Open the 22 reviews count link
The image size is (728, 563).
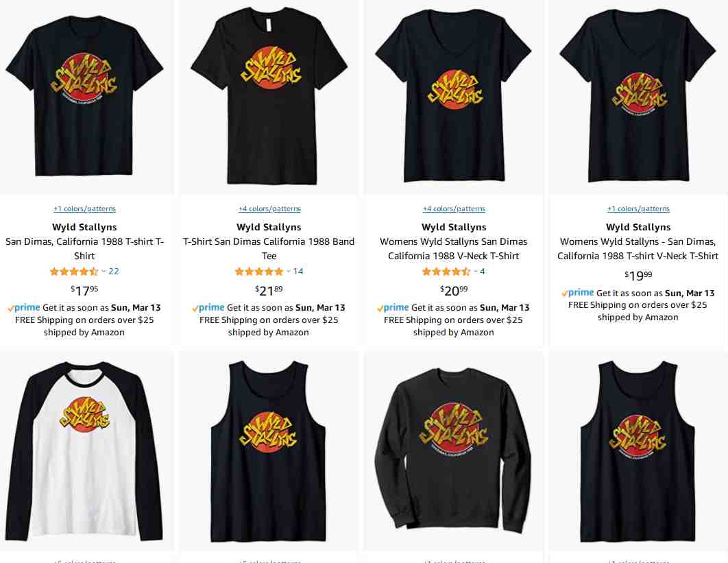point(114,272)
